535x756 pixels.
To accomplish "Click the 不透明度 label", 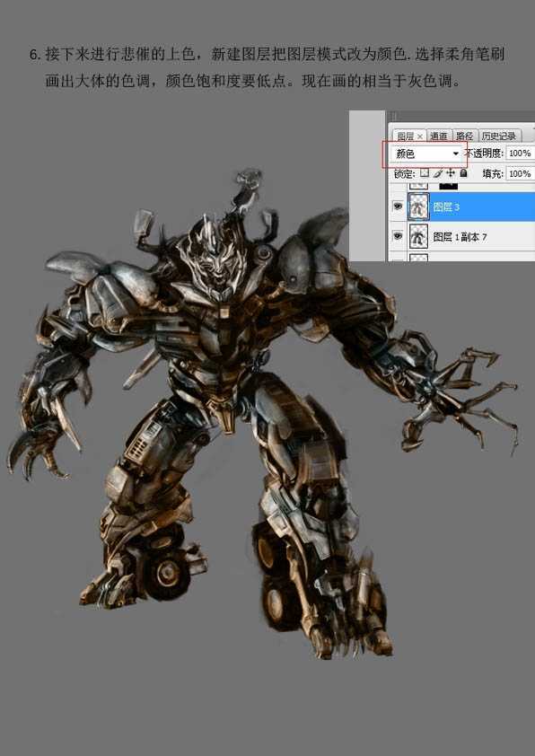I will pyautogui.click(x=484, y=154).
